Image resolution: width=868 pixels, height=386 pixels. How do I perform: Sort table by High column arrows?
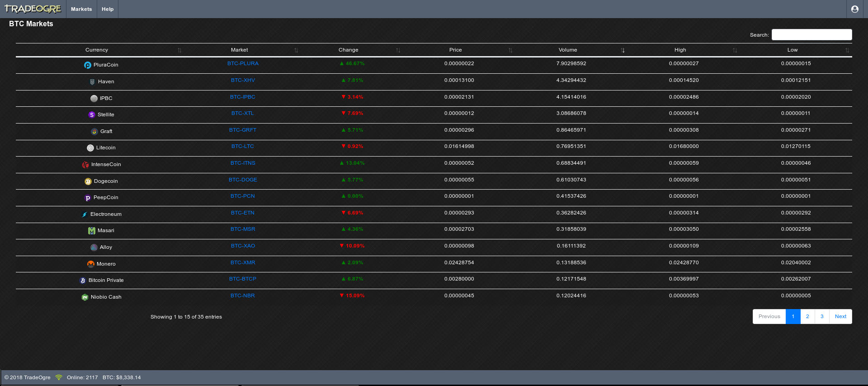tap(735, 50)
